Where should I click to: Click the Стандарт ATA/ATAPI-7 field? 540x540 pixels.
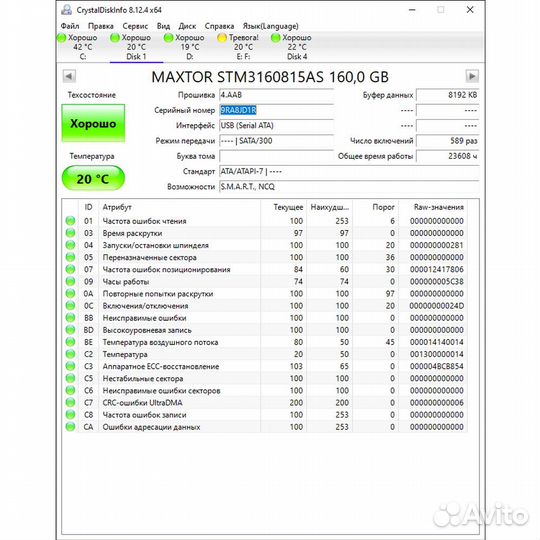349,172
